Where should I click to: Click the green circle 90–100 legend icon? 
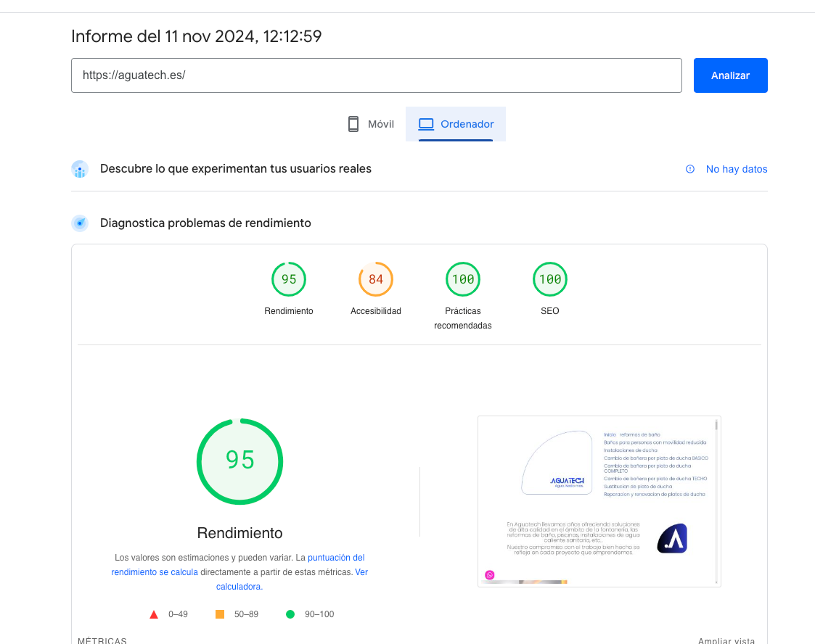click(x=290, y=614)
